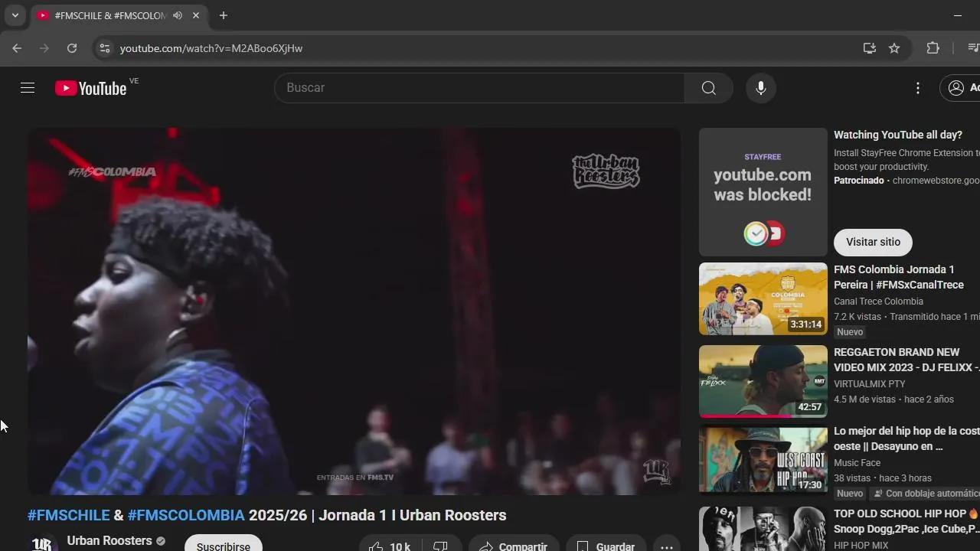The height and width of the screenshot is (551, 980).
Task: Open the YouTube hamburger guide menu
Action: (28, 88)
